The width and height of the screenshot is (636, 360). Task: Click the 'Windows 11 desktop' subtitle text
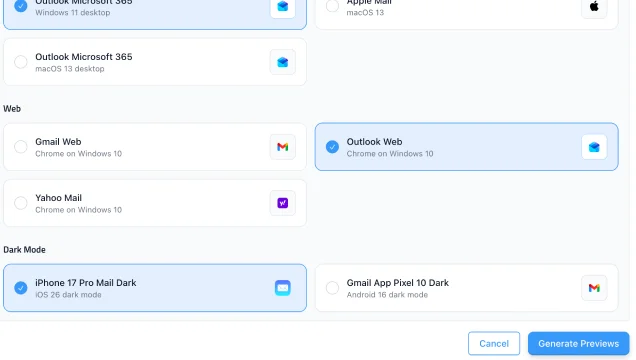tap(73, 13)
